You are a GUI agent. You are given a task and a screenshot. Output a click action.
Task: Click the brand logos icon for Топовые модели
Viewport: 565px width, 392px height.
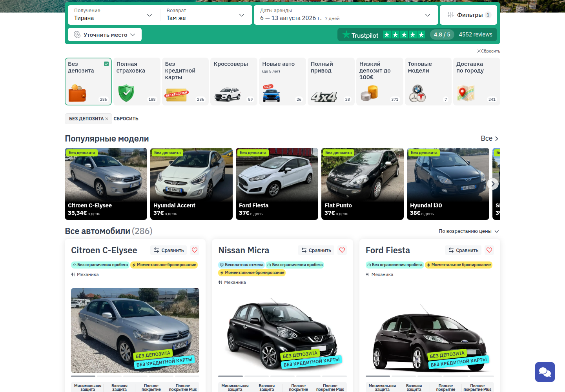(417, 93)
